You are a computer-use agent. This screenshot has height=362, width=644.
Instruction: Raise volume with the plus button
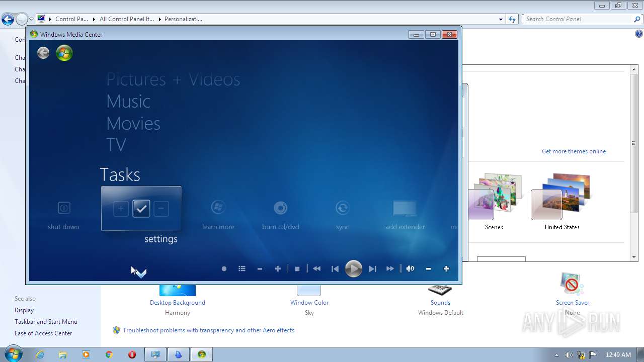point(446,269)
